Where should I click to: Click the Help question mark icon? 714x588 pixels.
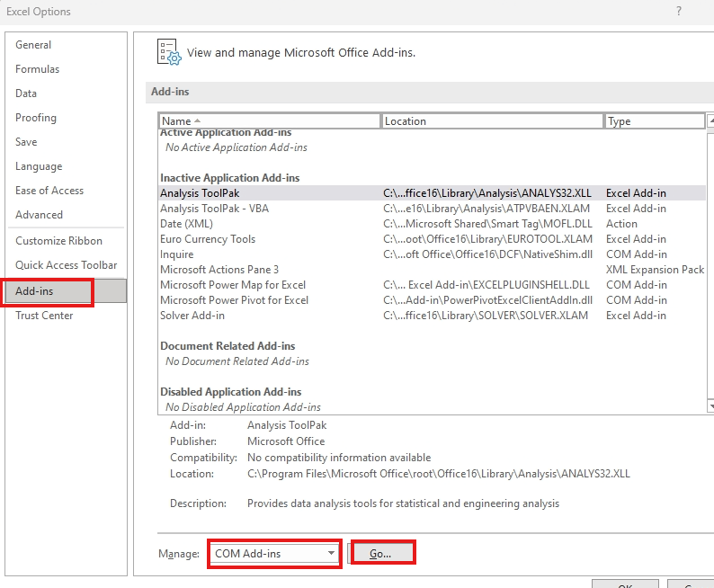coord(679,11)
